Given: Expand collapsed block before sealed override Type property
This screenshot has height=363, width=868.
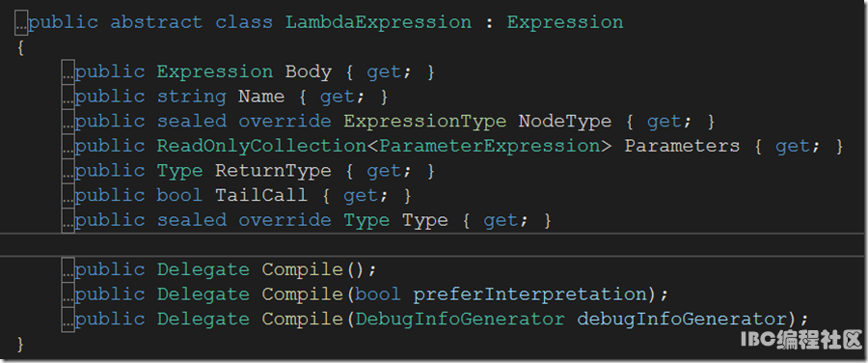Looking at the screenshot, I should (68, 220).
